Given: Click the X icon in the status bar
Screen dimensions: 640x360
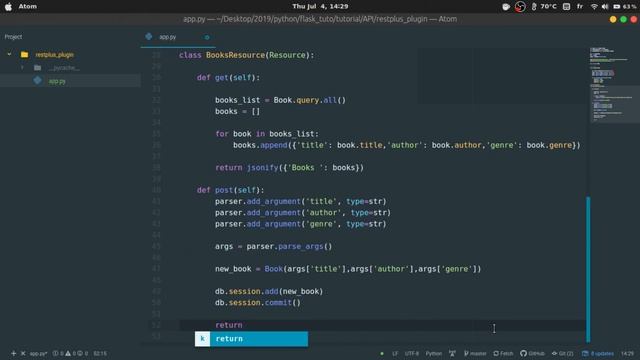Looking at the screenshot, I should (23, 353).
